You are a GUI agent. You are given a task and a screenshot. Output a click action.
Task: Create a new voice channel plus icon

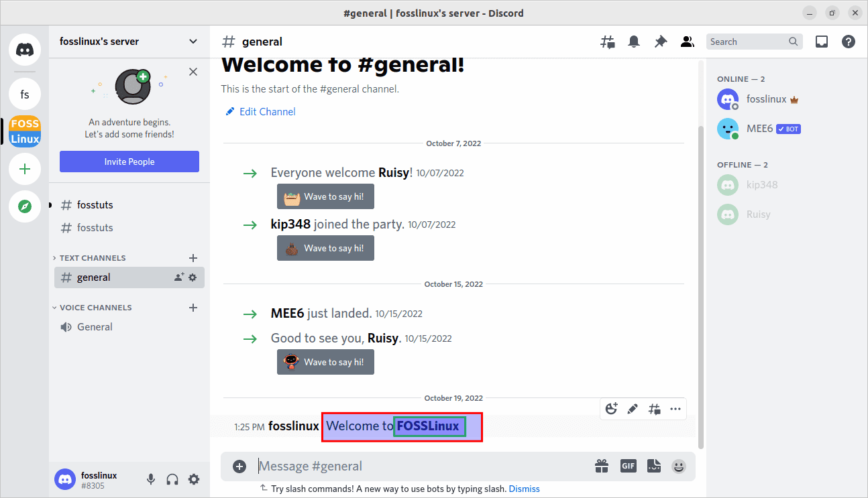click(193, 308)
